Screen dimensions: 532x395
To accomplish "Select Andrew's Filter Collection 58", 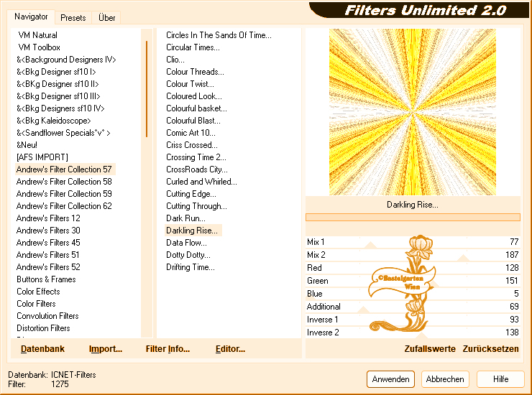I will point(64,182).
